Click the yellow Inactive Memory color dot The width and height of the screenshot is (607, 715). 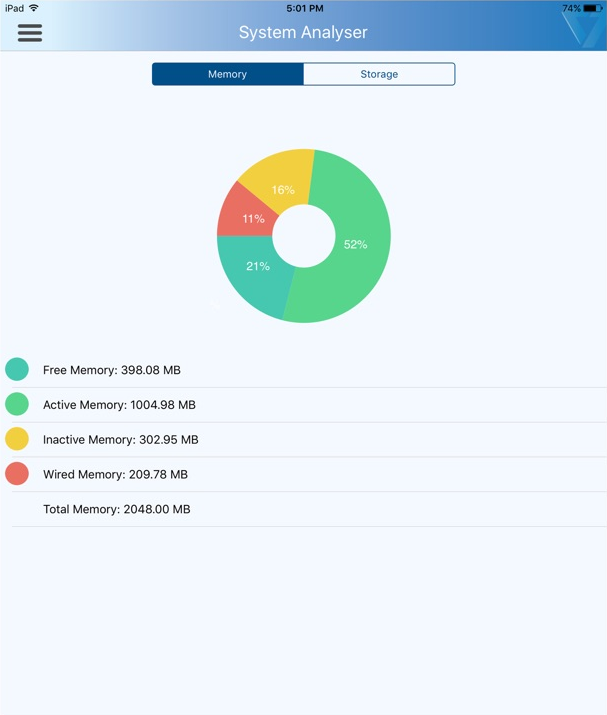[17, 439]
